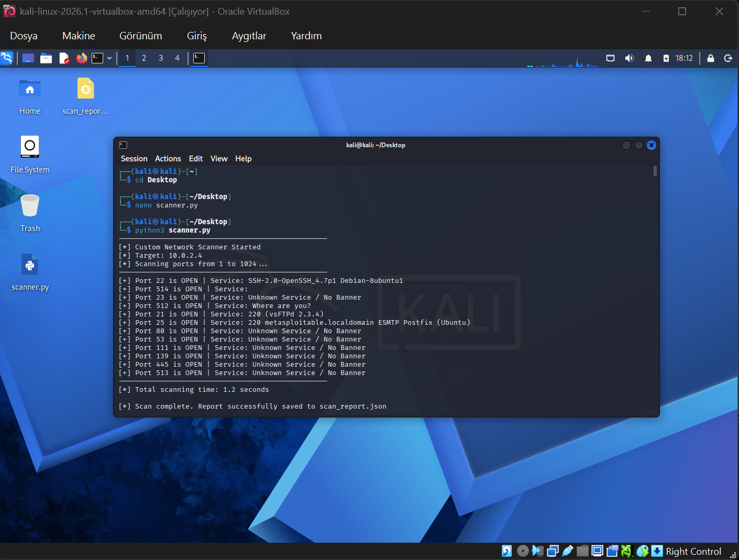Click the 'Target: 10.0.2.4' output line
739x560 pixels.
click(160, 256)
